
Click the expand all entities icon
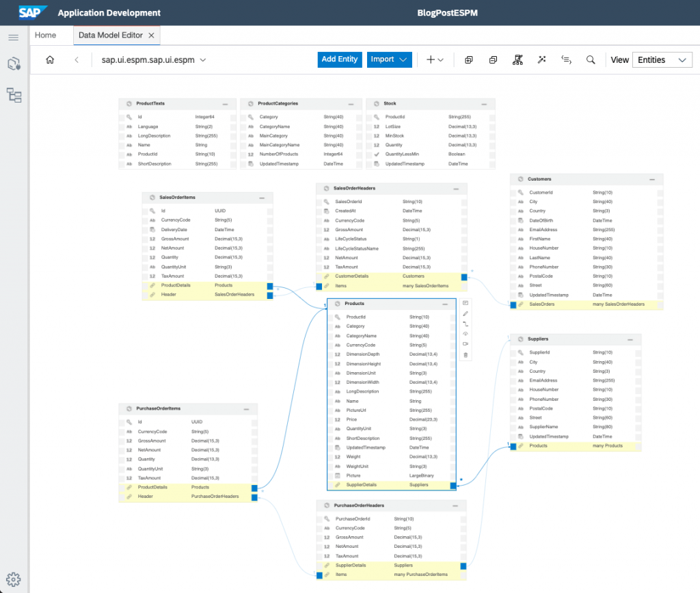click(469, 60)
